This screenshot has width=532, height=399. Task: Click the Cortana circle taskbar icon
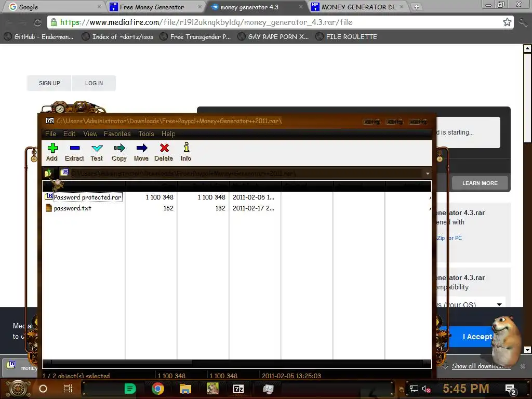click(x=43, y=389)
